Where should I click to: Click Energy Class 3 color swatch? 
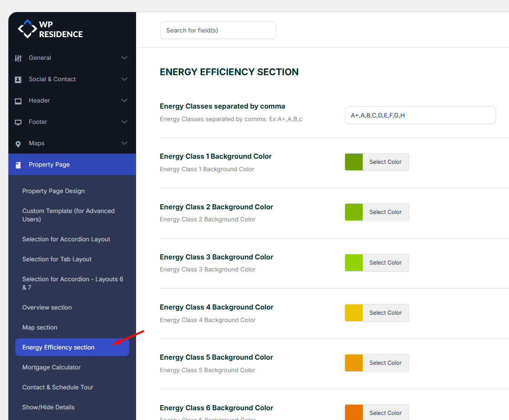point(354,263)
